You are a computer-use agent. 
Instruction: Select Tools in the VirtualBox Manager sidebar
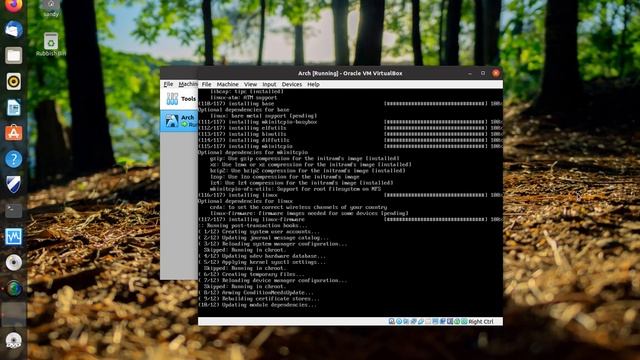(179, 99)
